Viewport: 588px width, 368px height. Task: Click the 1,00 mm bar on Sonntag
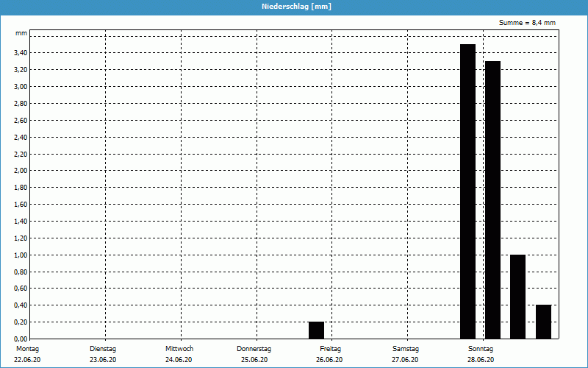tap(518, 297)
